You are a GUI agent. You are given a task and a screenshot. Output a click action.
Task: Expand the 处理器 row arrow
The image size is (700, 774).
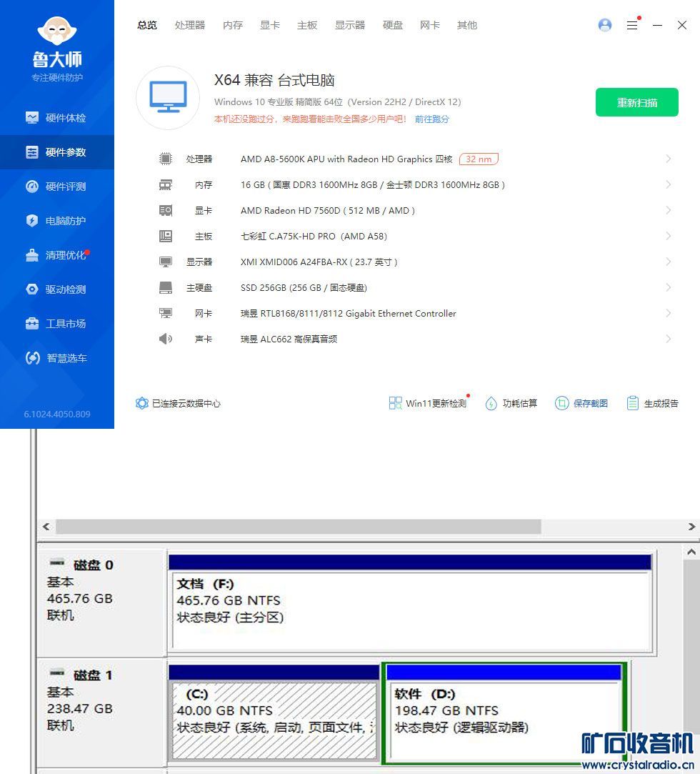669,159
